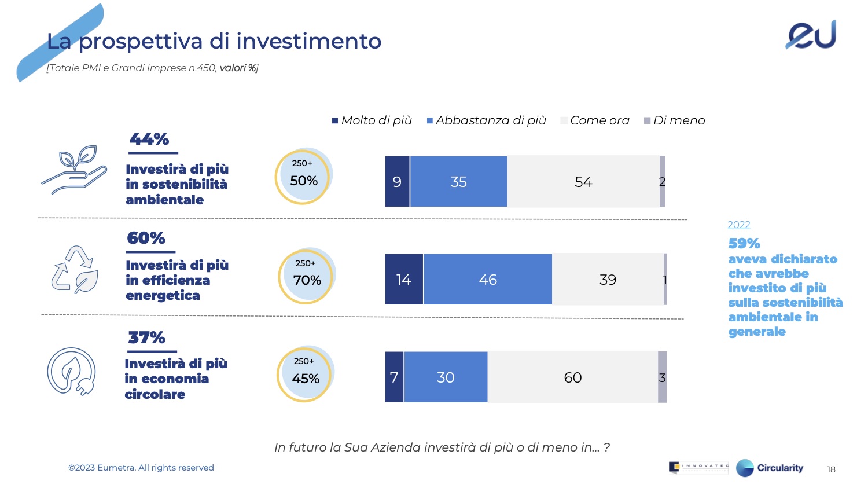Click the EU logo in corner
This screenshot has height=488, width=868.
pos(811,35)
